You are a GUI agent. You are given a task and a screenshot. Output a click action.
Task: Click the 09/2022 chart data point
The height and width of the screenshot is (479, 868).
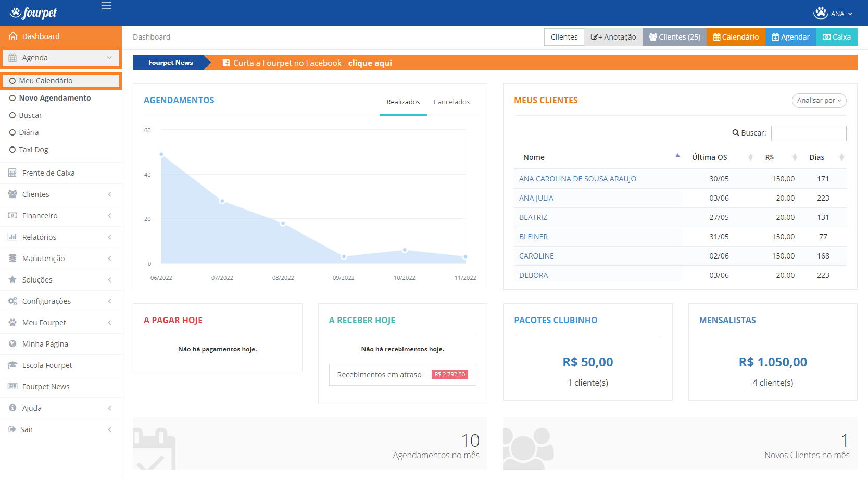pyautogui.click(x=344, y=256)
